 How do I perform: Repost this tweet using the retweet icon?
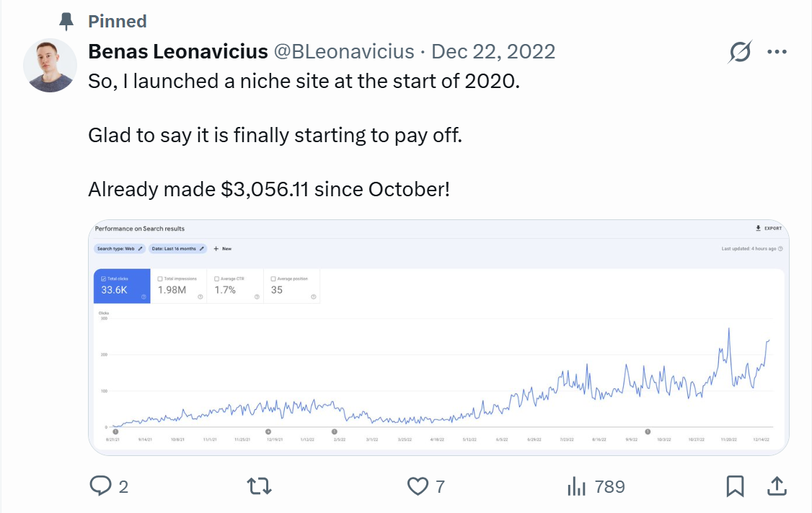point(260,486)
